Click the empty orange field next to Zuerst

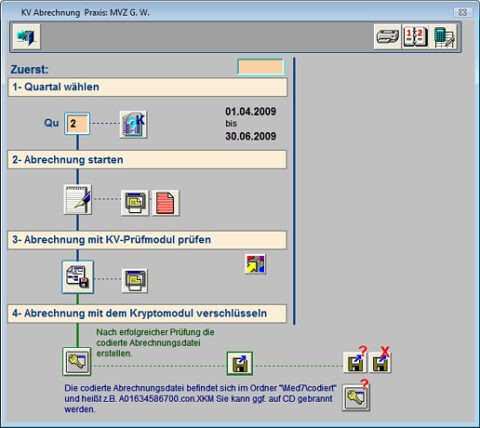coord(261,67)
